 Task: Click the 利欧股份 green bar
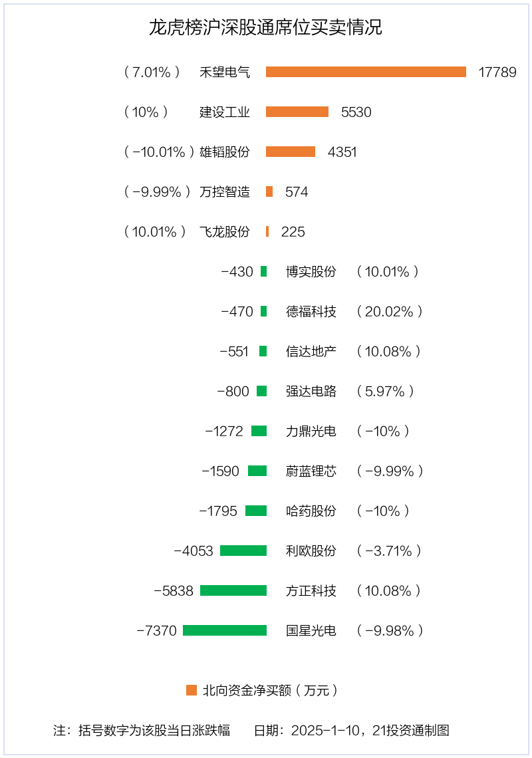tap(244, 551)
